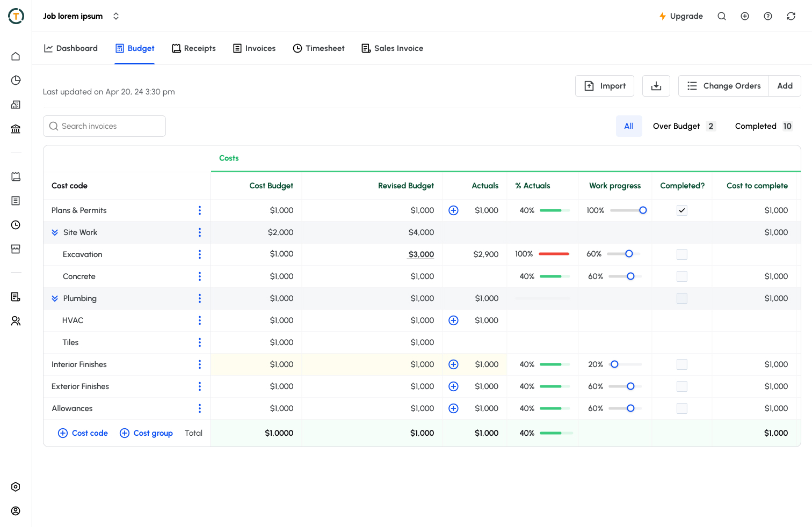
Task: Click plus icon beside HVAC actuals
Action: click(453, 320)
